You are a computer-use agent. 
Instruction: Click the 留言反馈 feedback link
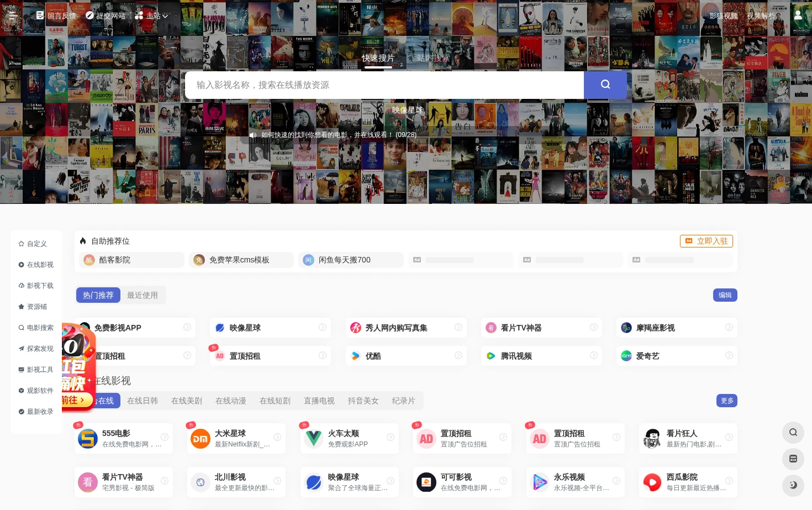click(56, 15)
